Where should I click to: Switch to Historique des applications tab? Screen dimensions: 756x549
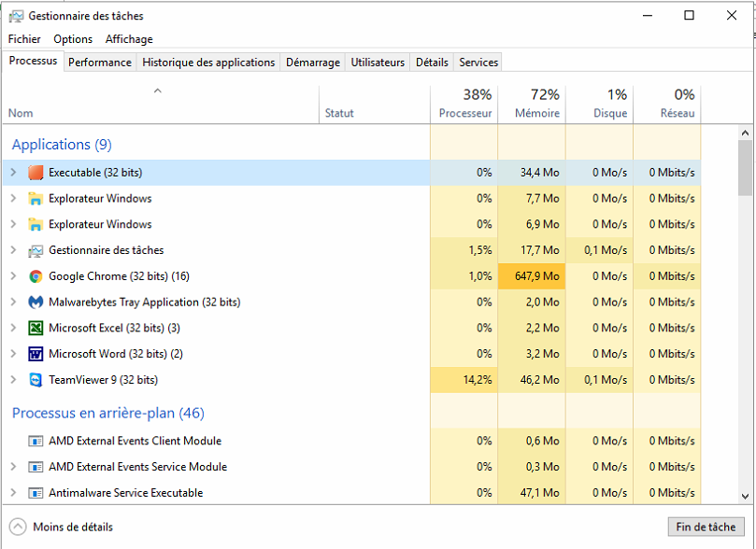[208, 63]
